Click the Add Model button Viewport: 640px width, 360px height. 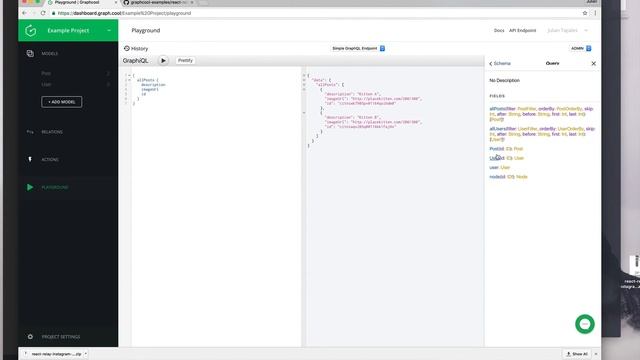pos(62,102)
